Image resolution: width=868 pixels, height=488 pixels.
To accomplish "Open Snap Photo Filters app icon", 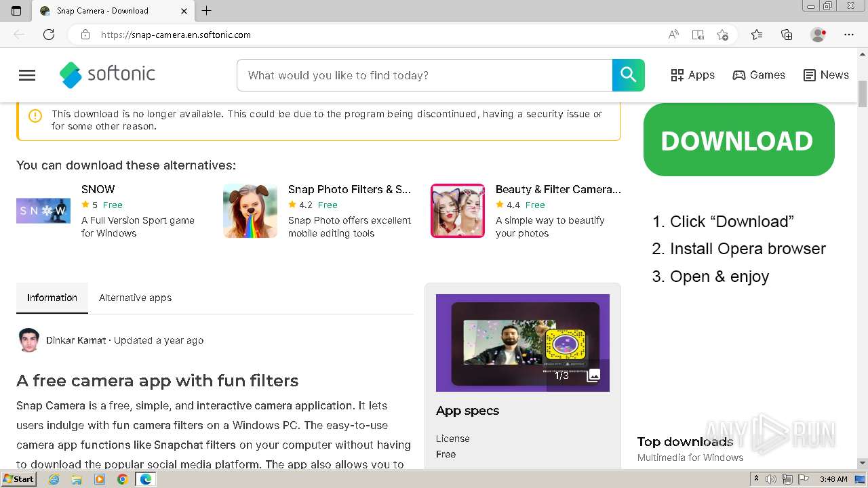I will click(x=250, y=211).
